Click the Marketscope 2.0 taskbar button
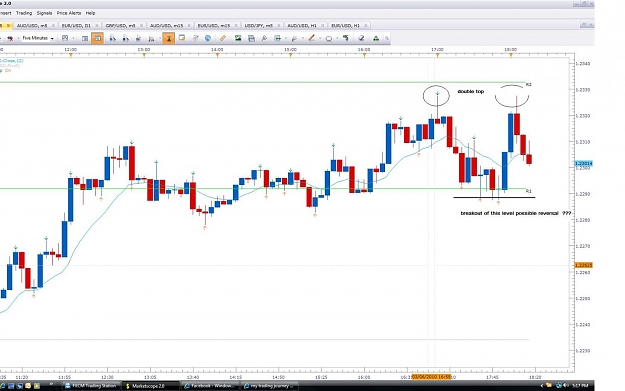 [151, 385]
